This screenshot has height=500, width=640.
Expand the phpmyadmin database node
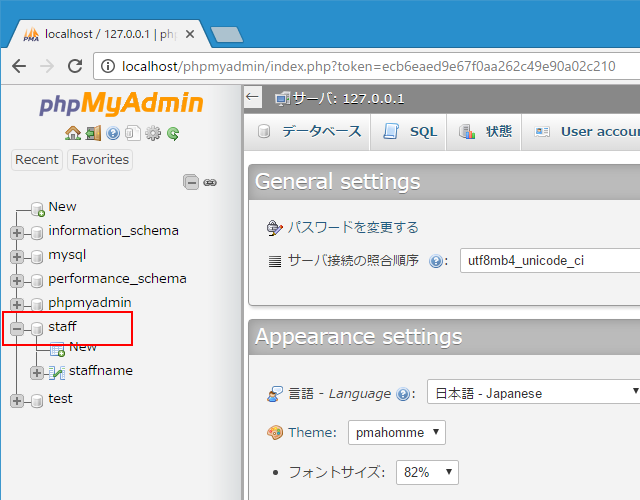[17, 304]
